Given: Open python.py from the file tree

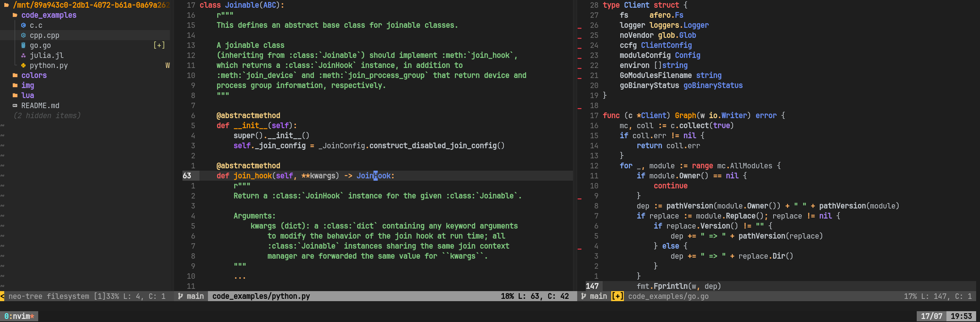Looking at the screenshot, I should (x=49, y=65).
